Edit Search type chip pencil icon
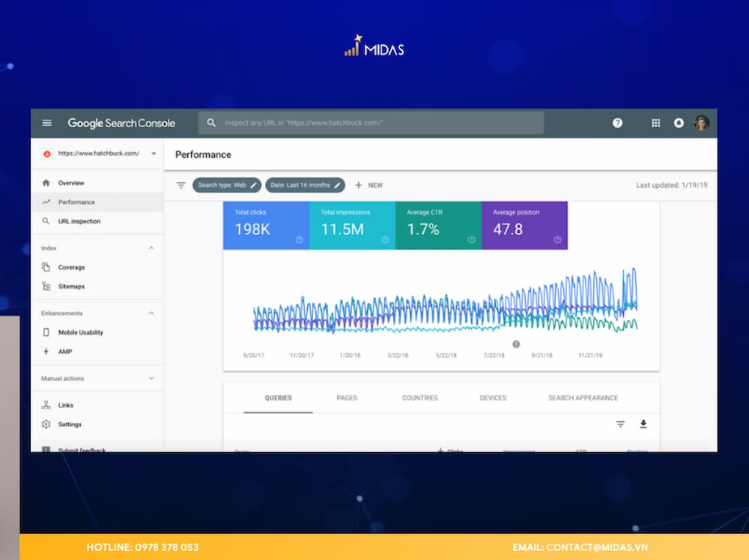This screenshot has width=749, height=560. pyautogui.click(x=254, y=185)
